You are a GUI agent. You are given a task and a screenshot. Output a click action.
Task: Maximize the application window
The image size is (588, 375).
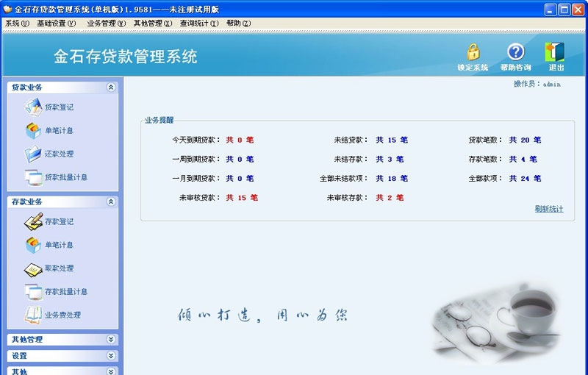564,10
